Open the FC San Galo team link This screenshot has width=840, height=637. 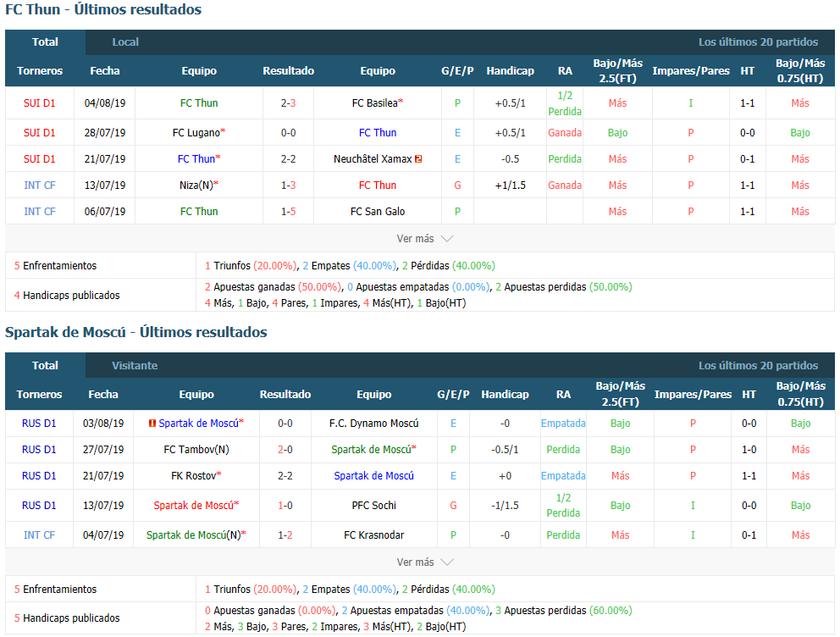[378, 211]
